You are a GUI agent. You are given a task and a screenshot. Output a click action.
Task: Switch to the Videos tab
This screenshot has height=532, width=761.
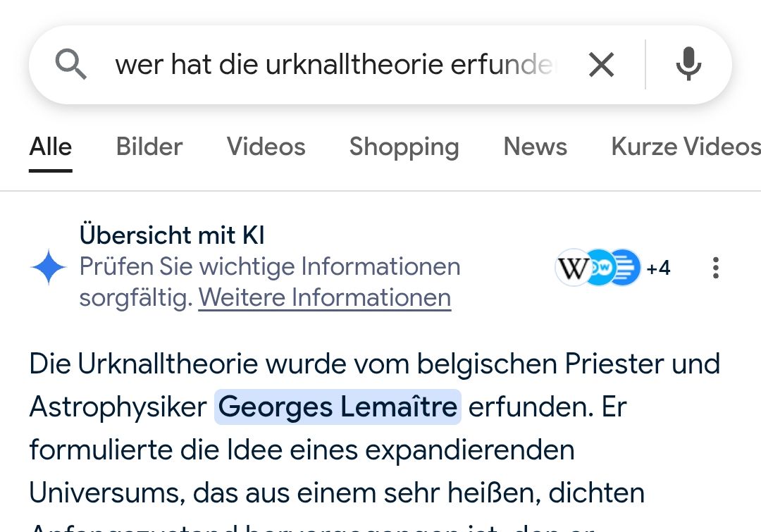266,147
